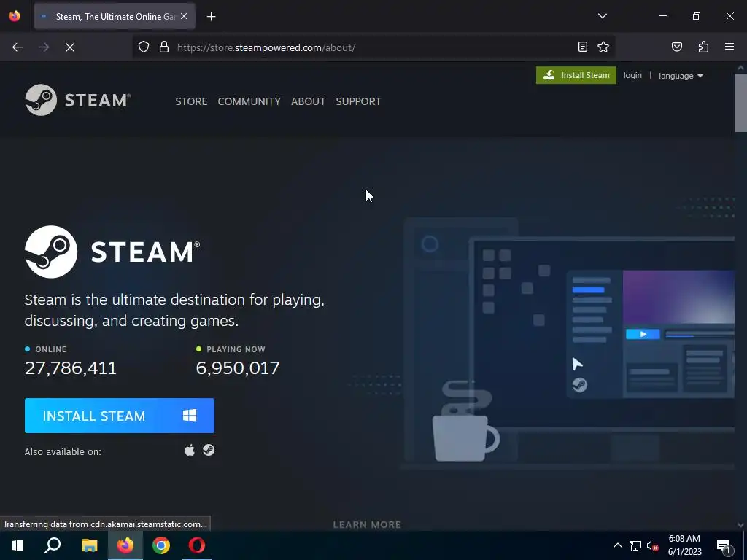
Task: Show hidden system tray icons
Action: pos(617,545)
